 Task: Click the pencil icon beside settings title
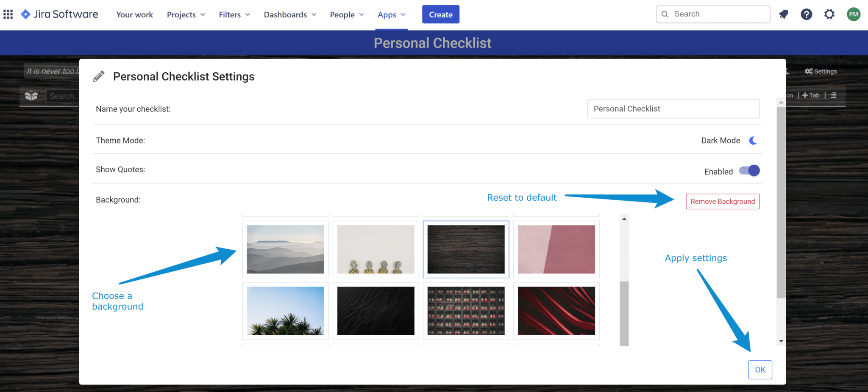pos(99,76)
